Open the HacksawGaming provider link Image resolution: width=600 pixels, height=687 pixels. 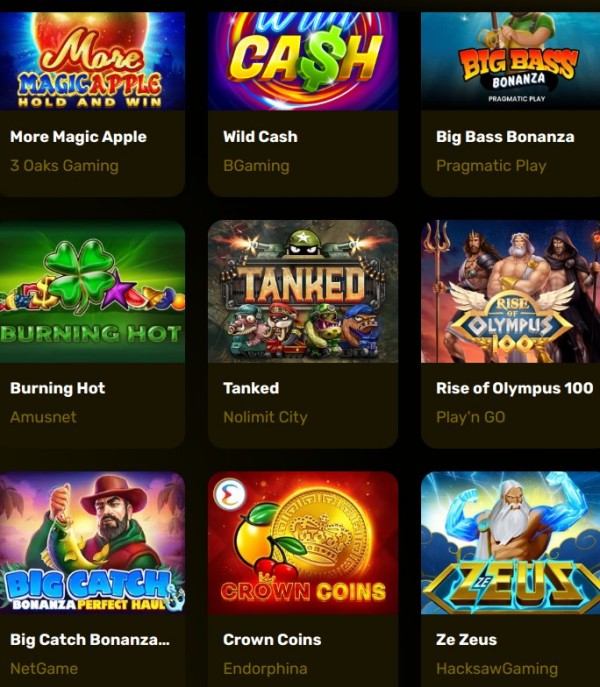point(497,669)
